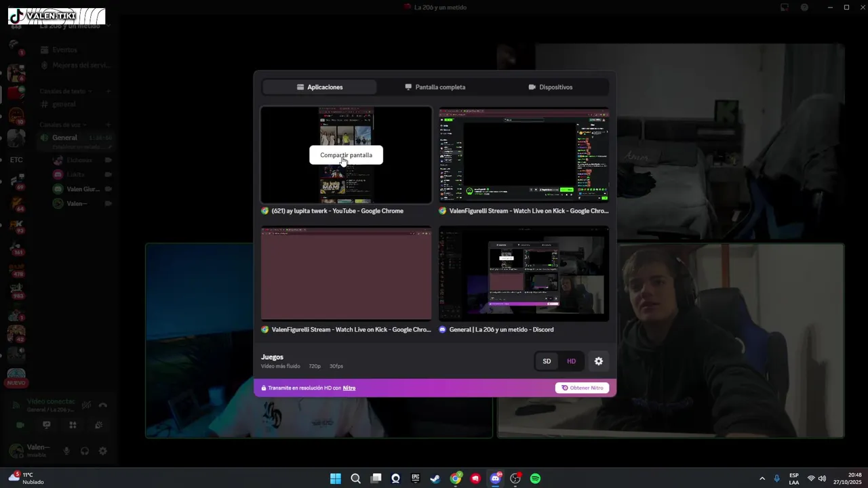Image resolution: width=868 pixels, height=488 pixels.
Task: Open the ESP LAA language switcher
Action: 794,479
